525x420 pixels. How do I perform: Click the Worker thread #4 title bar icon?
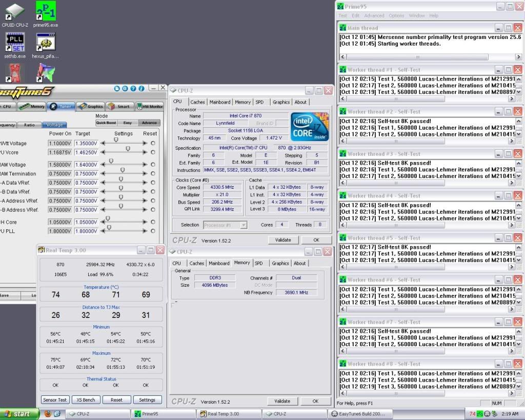tap(343, 195)
